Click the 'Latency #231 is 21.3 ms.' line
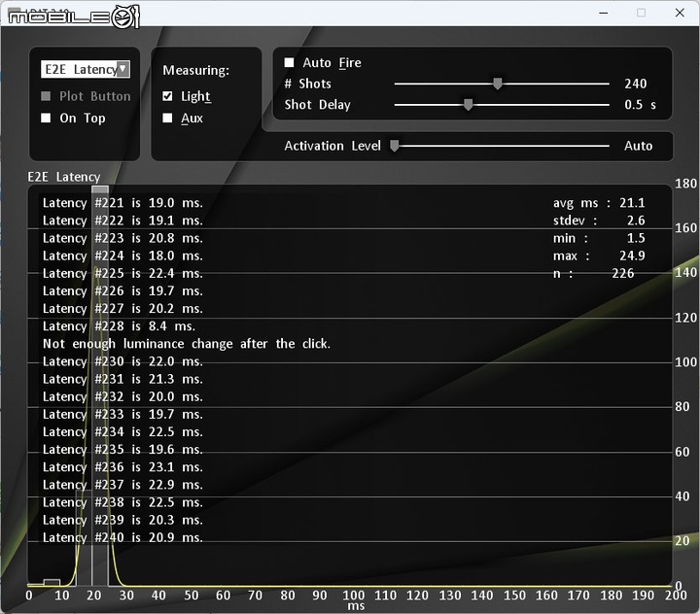The height and width of the screenshot is (614, 700). point(122,379)
